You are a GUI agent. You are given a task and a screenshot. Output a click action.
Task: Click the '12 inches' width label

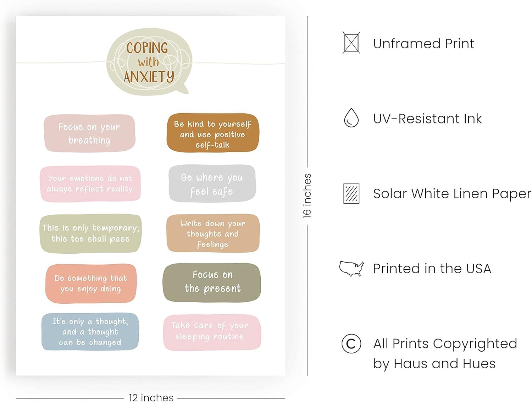151,397
